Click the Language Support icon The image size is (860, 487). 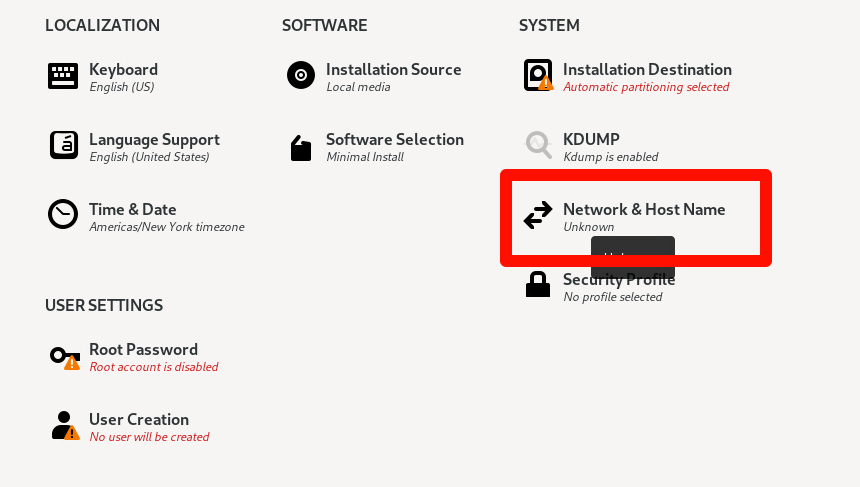pyautogui.click(x=64, y=145)
